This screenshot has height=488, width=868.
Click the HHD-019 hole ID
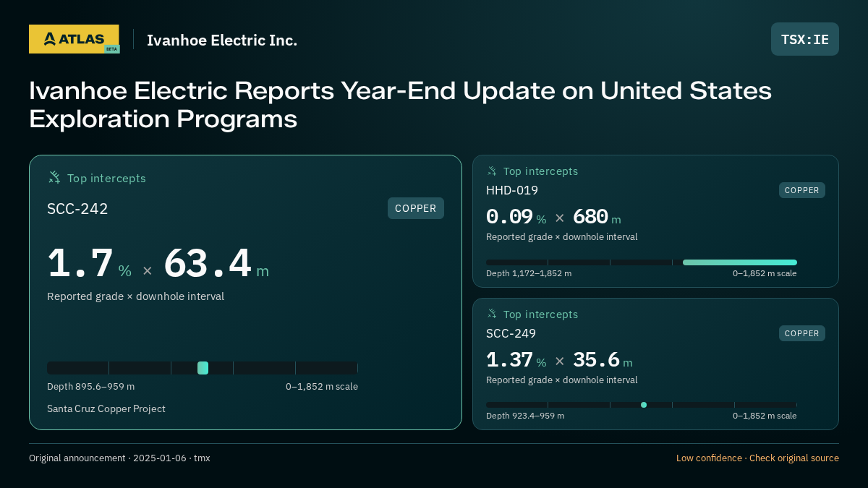pyautogui.click(x=512, y=190)
